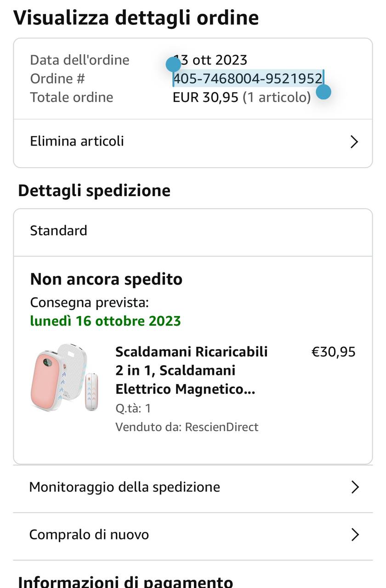Click the Informazioni di pagamento heading
The width and height of the screenshot is (386, 588).
click(x=125, y=581)
